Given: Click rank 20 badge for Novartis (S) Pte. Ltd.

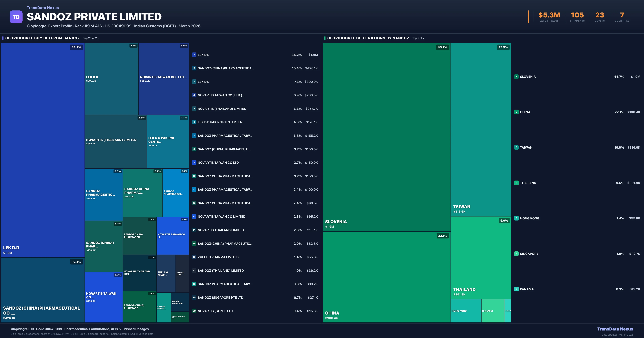Looking at the screenshot, I should click(194, 311).
